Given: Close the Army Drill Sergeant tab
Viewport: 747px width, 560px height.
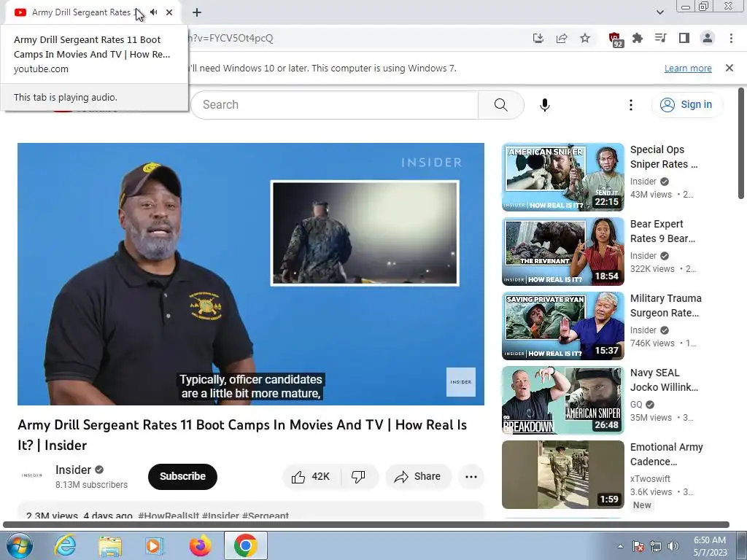Looking at the screenshot, I should pyautogui.click(x=169, y=12).
